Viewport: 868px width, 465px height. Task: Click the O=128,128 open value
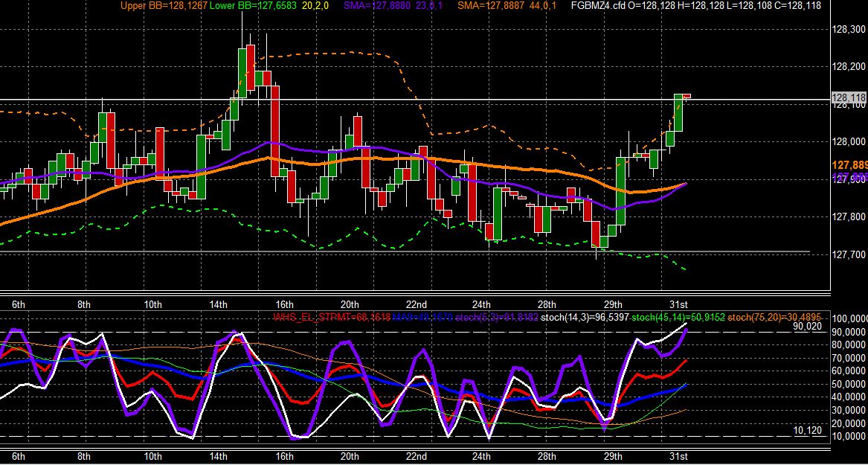pyautogui.click(x=652, y=5)
